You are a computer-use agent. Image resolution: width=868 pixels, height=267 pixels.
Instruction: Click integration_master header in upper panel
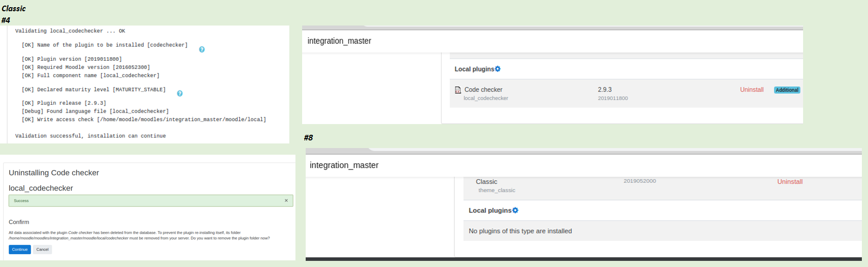click(339, 41)
